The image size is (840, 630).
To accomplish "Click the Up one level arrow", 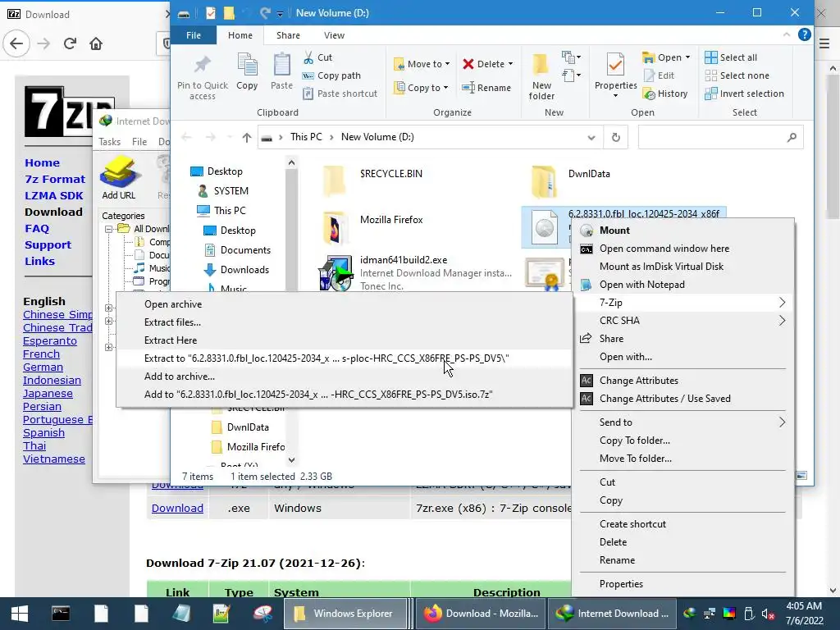I will click(x=246, y=138).
